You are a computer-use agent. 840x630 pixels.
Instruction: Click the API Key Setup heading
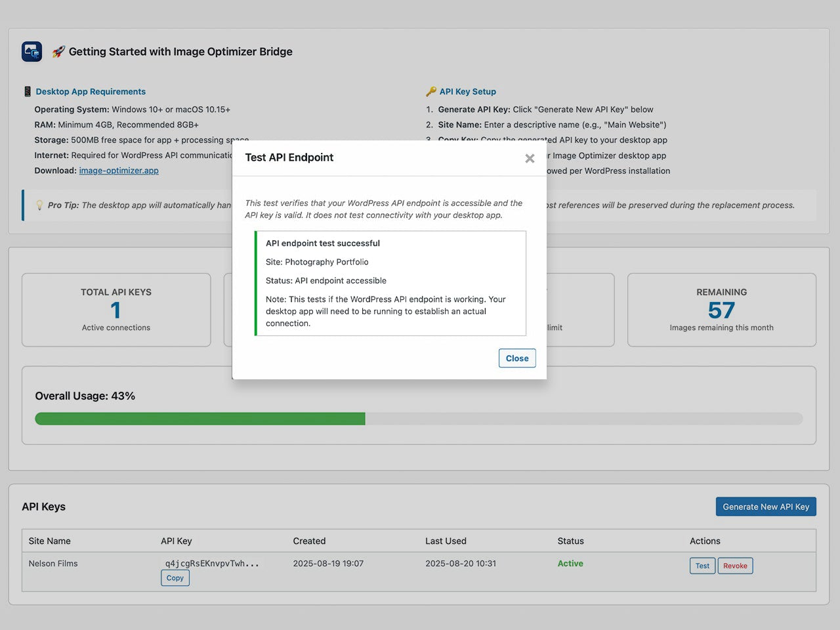pyautogui.click(x=468, y=91)
